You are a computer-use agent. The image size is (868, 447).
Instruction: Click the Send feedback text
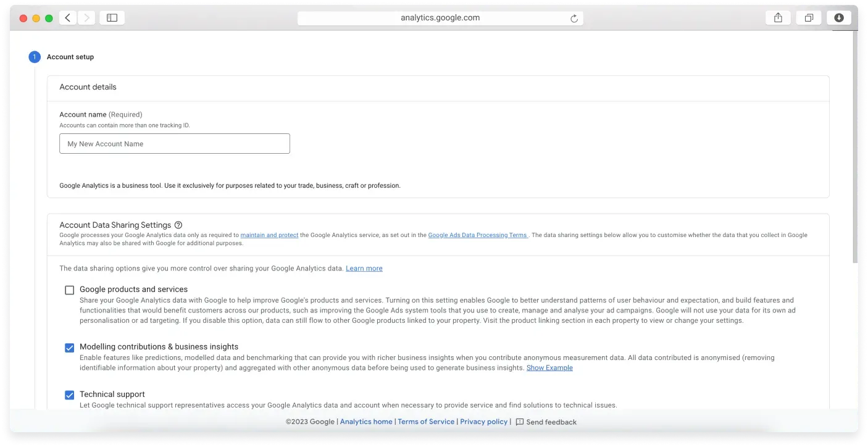(x=551, y=422)
